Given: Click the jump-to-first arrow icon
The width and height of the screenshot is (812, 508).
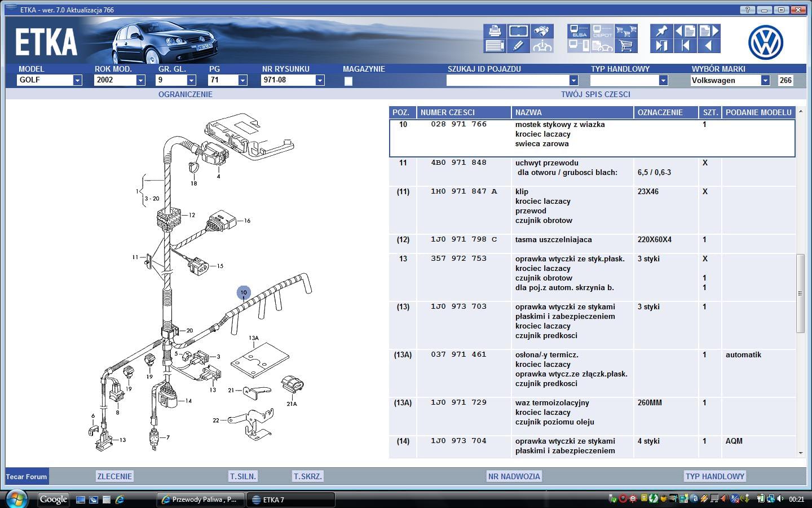Looking at the screenshot, I should pos(685,46).
